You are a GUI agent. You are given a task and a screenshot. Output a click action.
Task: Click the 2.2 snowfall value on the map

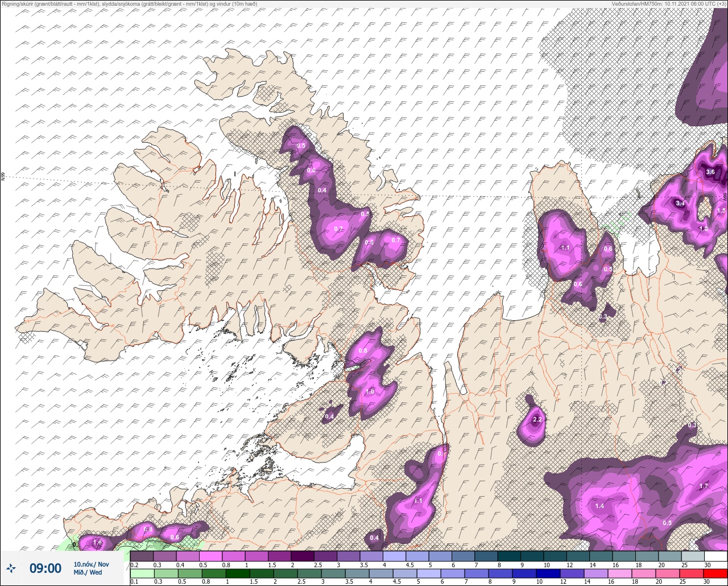point(538,420)
